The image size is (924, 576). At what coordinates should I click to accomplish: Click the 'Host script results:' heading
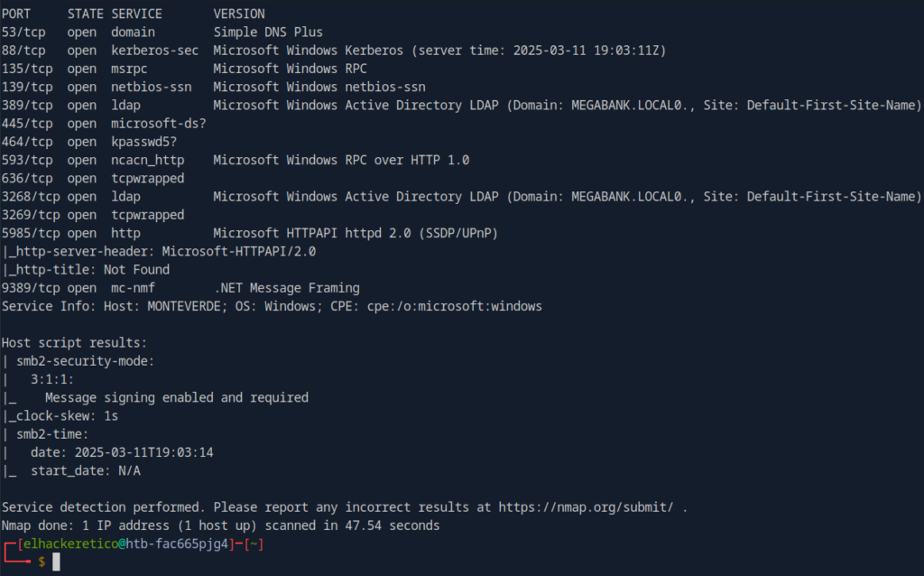click(74, 343)
